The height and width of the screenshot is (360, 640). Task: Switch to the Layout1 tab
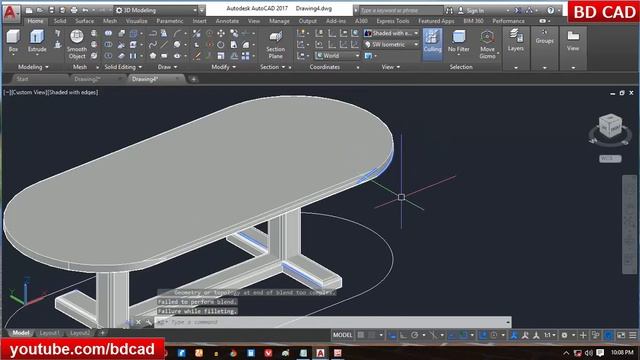[49, 333]
